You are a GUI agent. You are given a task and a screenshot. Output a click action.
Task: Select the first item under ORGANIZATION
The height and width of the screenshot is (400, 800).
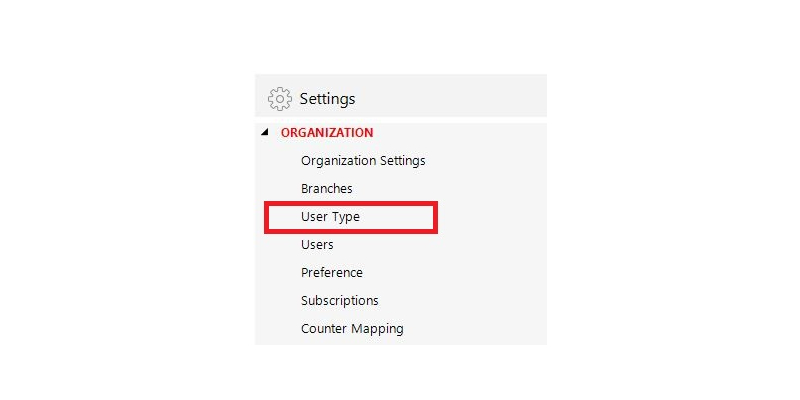[x=363, y=161]
